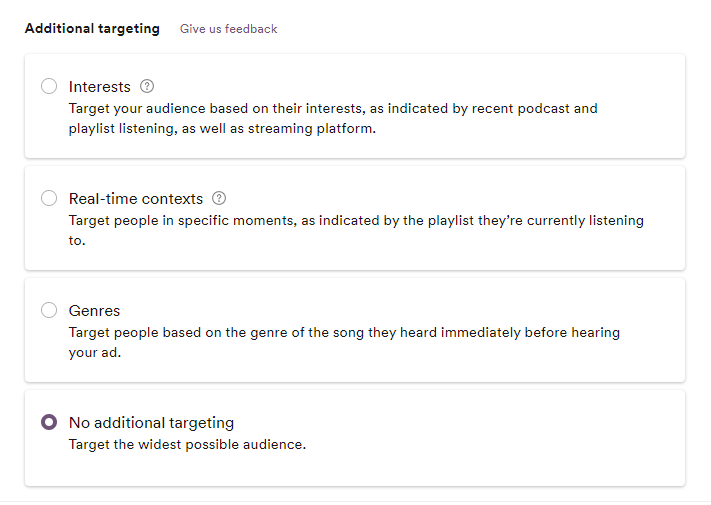This screenshot has width=711, height=505.
Task: Click the description about song genre heard before ad
Action: tap(344, 342)
